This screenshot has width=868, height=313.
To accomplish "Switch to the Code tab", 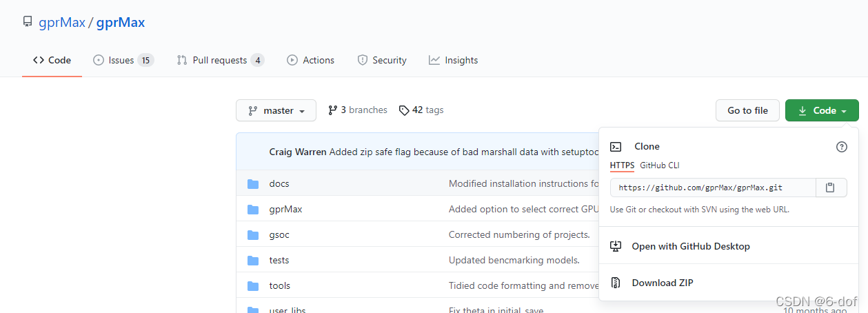I will (52, 60).
